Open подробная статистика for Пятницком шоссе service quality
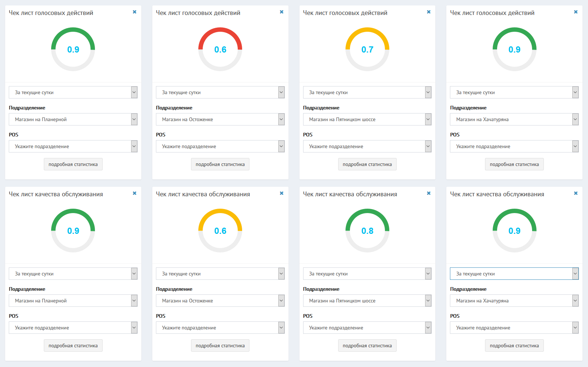This screenshot has height=367, width=588. click(x=367, y=345)
